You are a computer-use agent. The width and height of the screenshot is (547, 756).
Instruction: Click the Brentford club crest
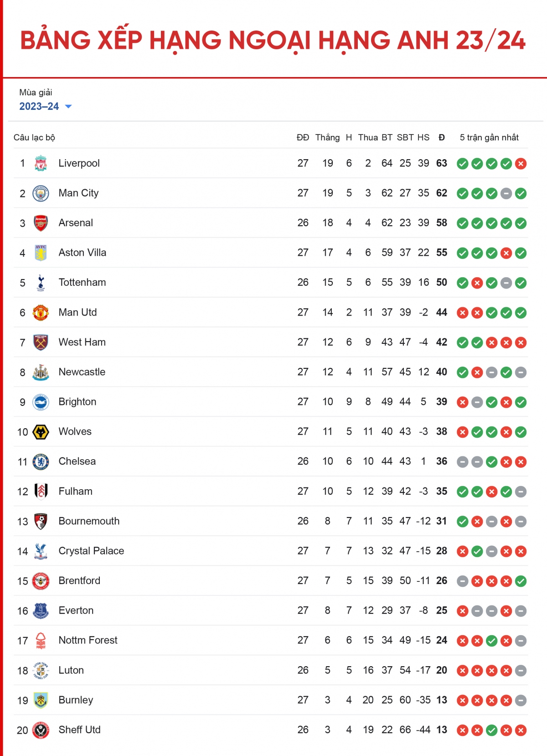(x=41, y=581)
